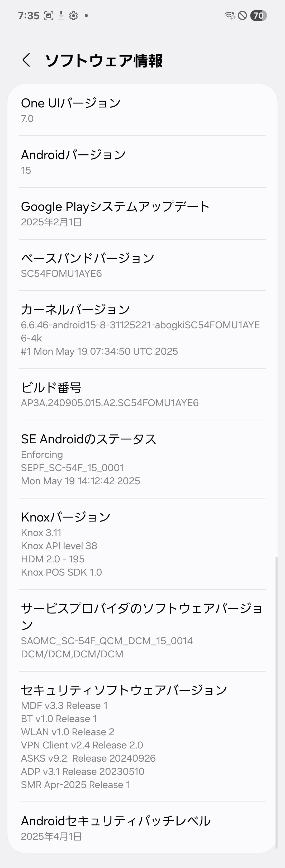Tap the back arrow icon
The image size is (285, 868).
[27, 60]
